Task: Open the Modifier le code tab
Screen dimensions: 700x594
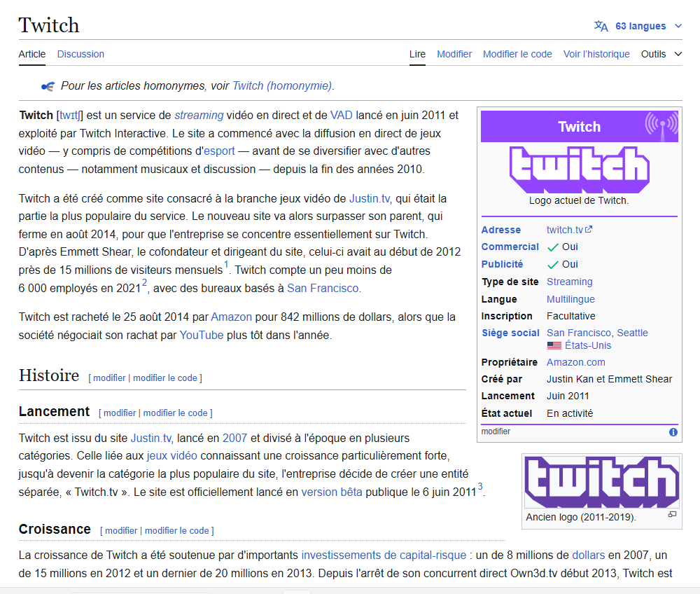Action: 517,54
